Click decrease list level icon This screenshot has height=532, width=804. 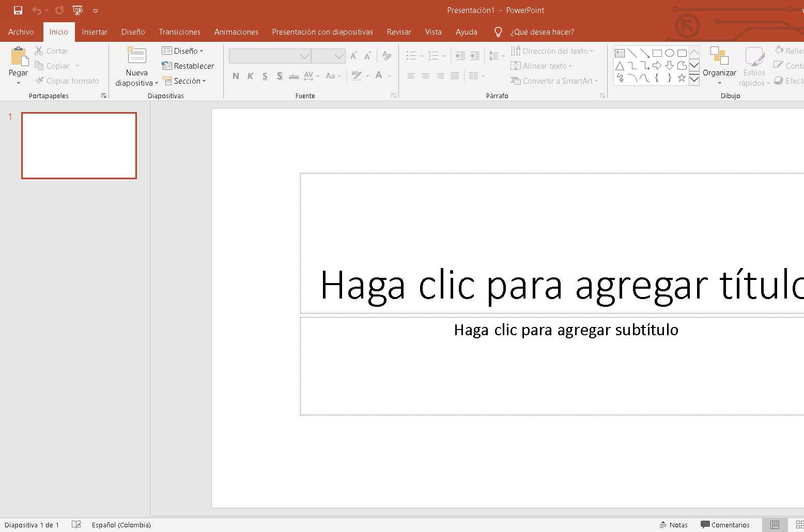coord(460,56)
